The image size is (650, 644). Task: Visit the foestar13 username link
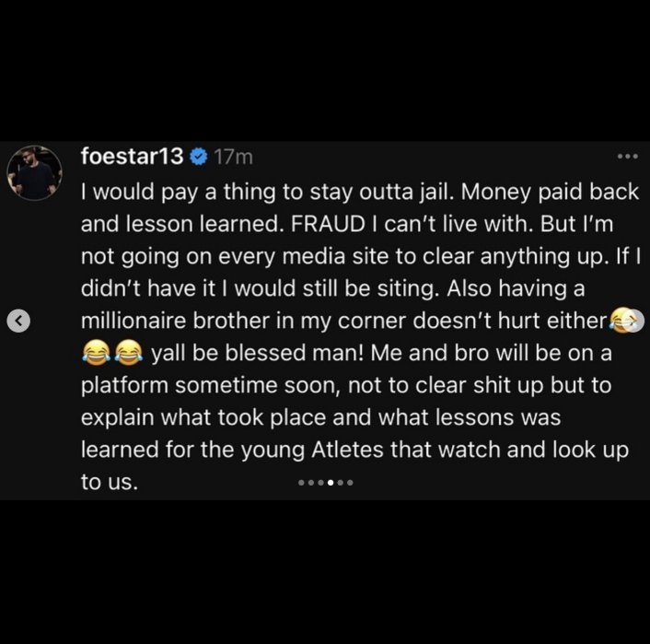click(x=132, y=156)
